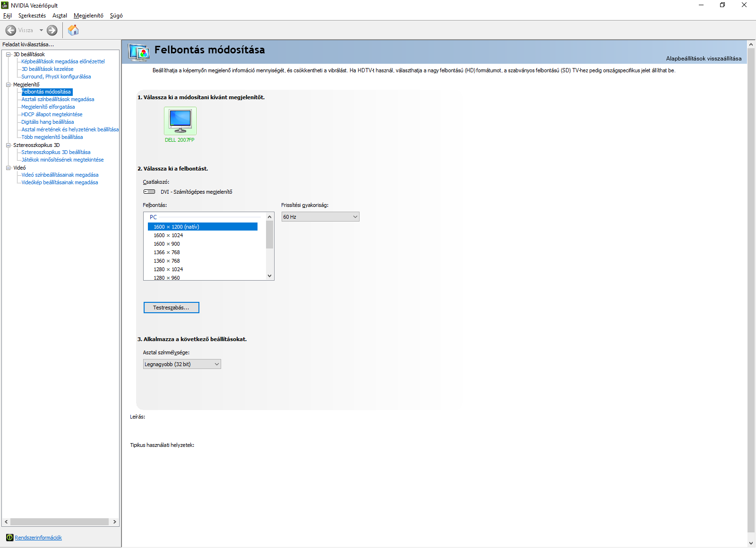Collapse the Sztereoszkopikus 3D tree node

[x=8, y=145]
